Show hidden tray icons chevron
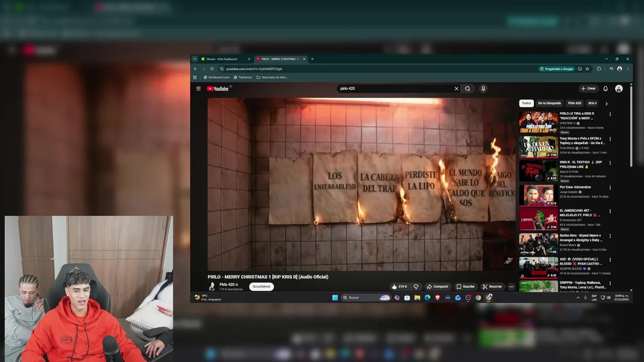Viewport: 644px width, 362px height. (578, 298)
